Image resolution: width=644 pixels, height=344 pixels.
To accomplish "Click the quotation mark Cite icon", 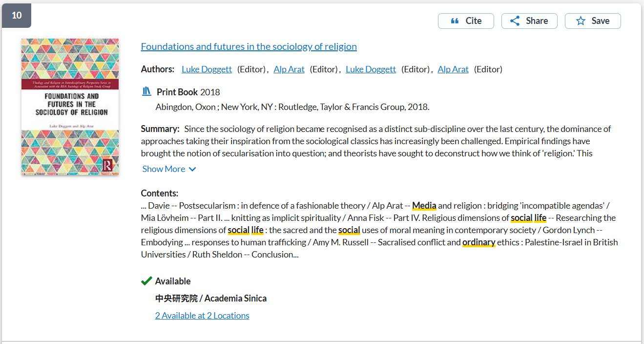I will pyautogui.click(x=455, y=21).
